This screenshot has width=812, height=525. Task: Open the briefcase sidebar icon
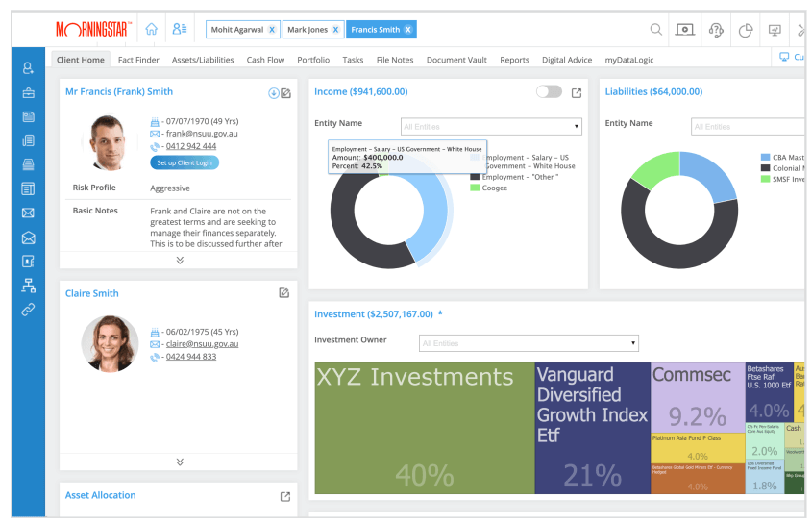click(x=28, y=92)
